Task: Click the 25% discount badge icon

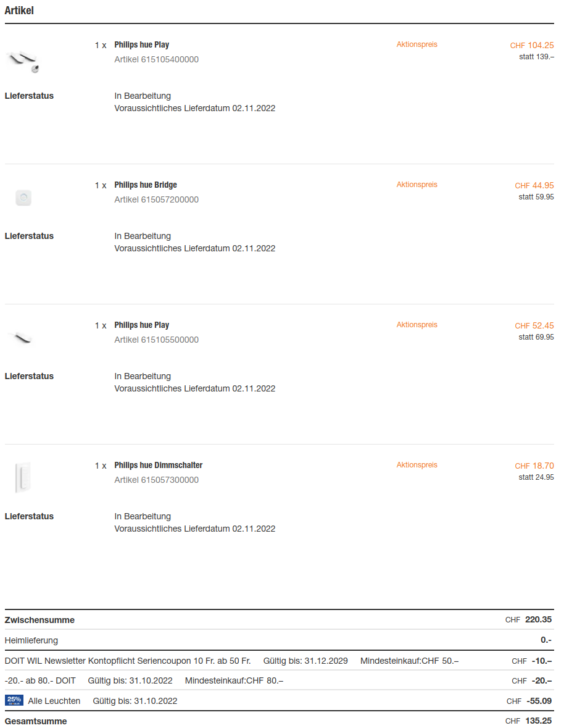Action: (x=14, y=700)
